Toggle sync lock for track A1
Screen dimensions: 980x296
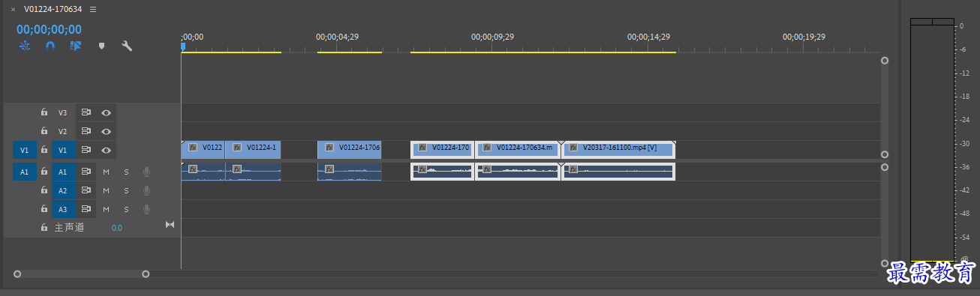[86, 172]
